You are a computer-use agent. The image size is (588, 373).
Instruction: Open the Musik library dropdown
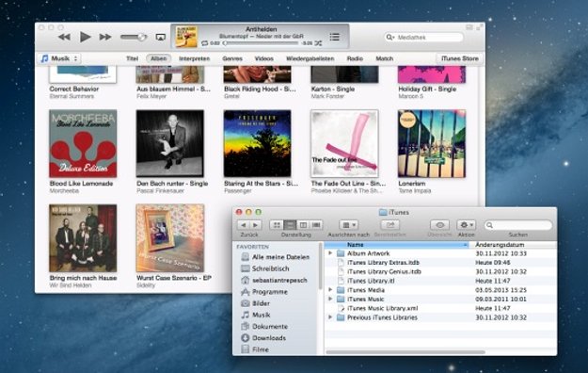coord(59,58)
